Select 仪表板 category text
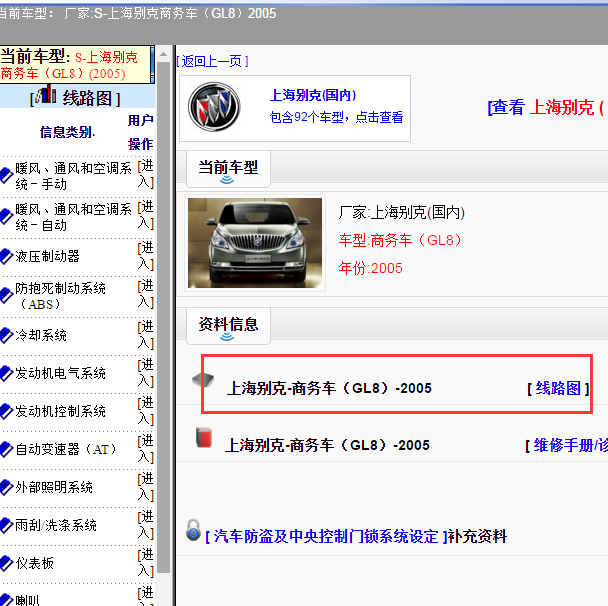 tap(34, 563)
